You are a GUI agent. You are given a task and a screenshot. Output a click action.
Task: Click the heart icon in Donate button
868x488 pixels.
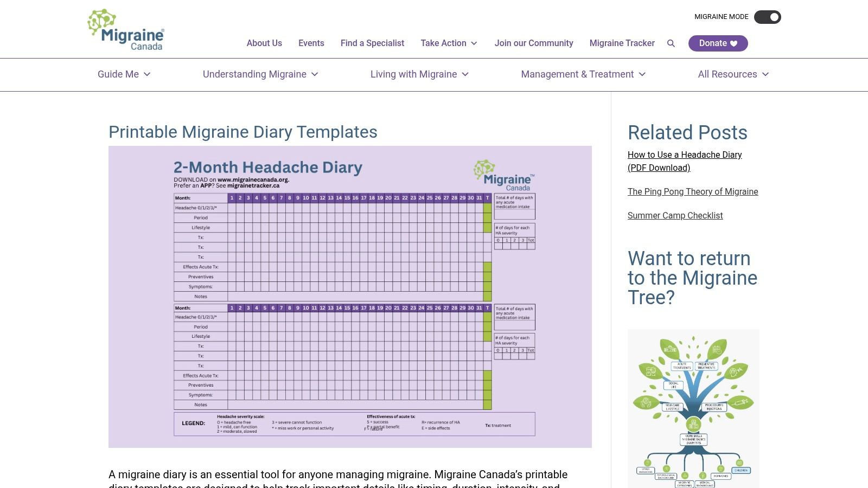[733, 43]
